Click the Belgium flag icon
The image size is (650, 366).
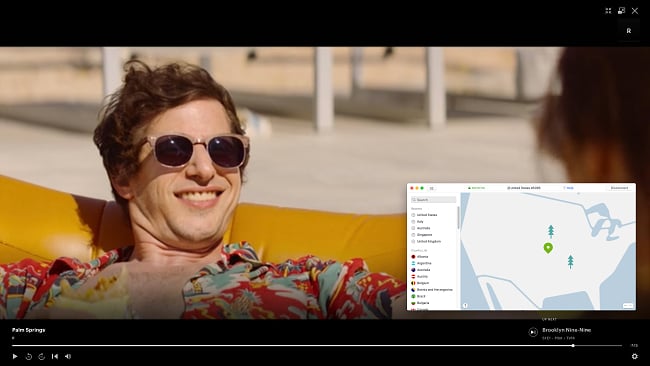[413, 283]
